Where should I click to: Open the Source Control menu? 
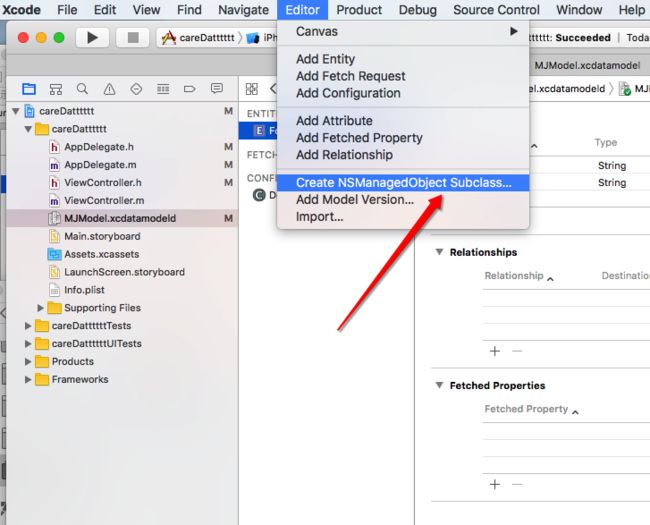[x=496, y=10]
